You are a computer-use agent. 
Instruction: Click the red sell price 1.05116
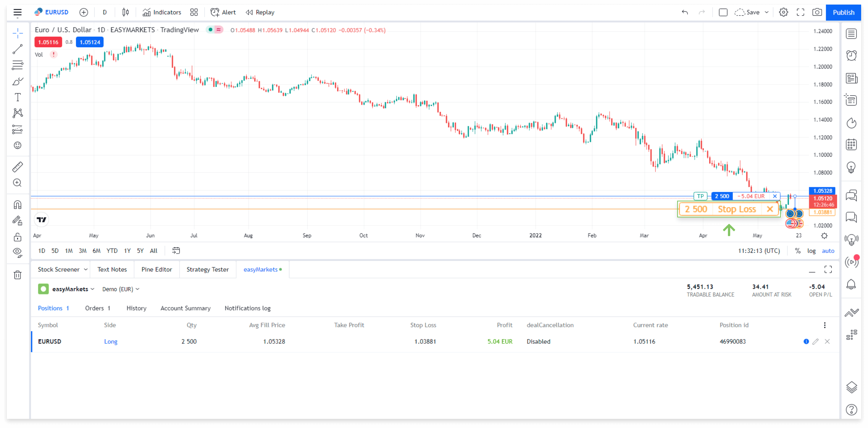[48, 42]
